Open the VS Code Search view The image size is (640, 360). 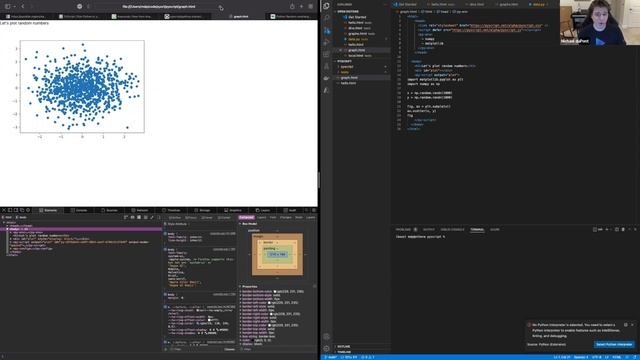326,18
